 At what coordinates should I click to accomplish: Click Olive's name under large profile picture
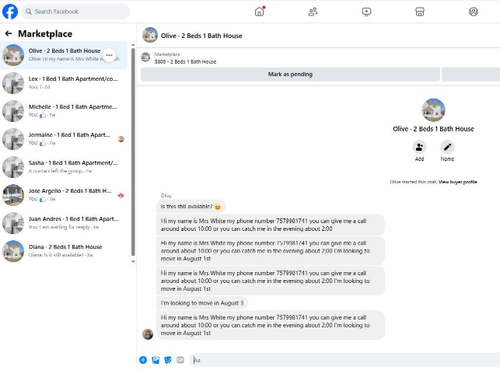[x=433, y=129]
